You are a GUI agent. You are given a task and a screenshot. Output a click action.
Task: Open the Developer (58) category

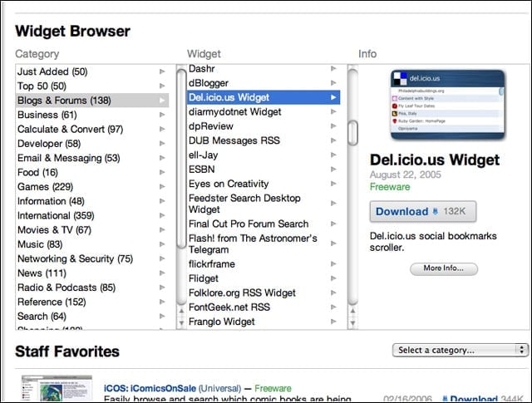pos(92,144)
